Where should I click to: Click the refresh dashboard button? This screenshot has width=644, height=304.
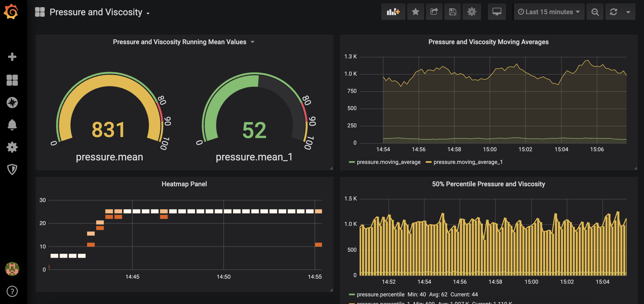tap(614, 12)
